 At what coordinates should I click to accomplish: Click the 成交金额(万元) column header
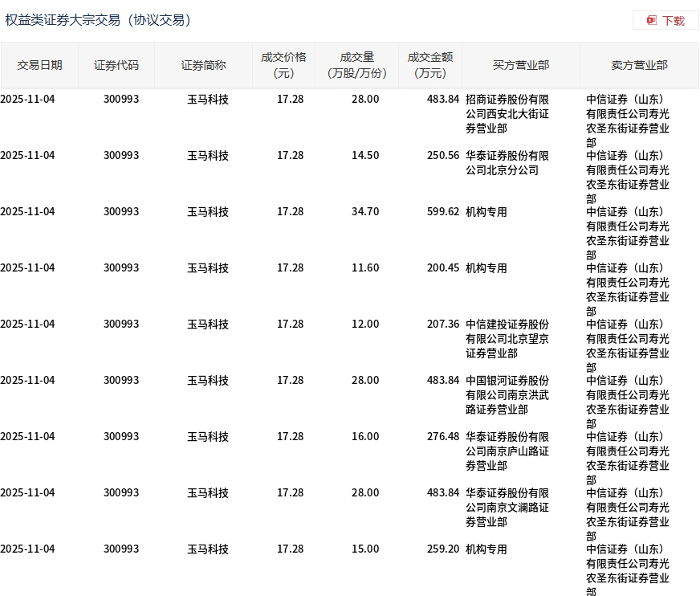click(430, 65)
